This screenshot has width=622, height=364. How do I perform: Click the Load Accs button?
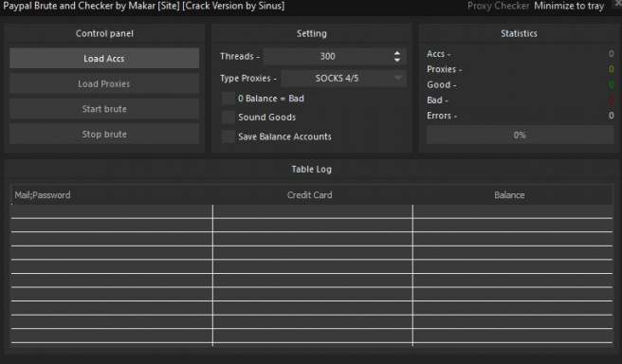pos(104,58)
